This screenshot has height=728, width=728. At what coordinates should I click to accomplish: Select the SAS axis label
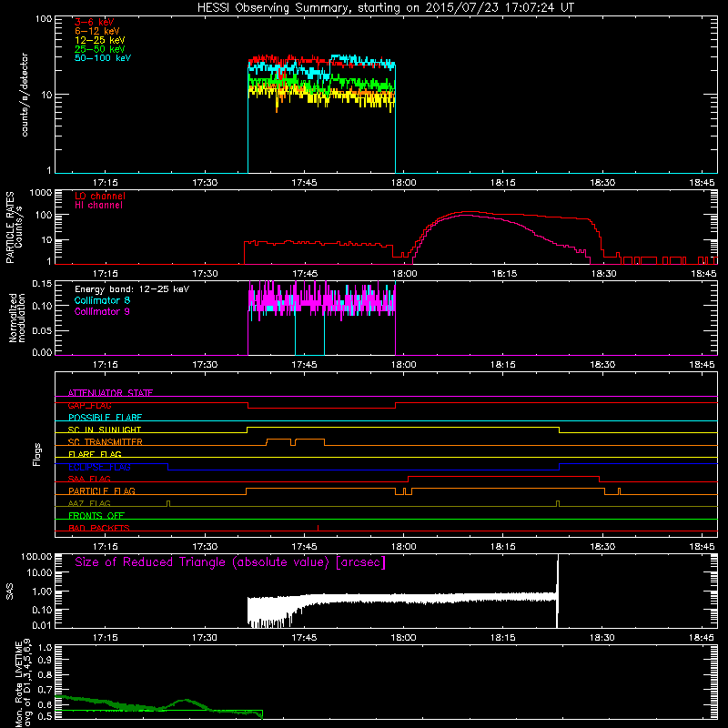pyautogui.click(x=10, y=591)
